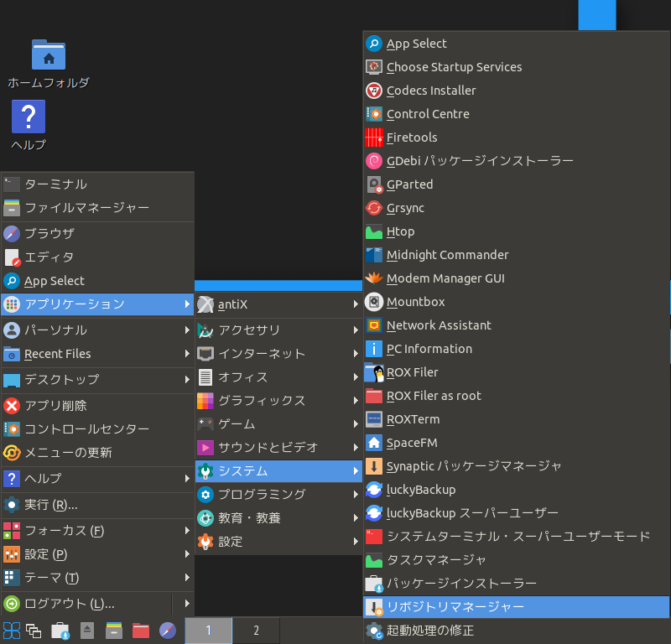This screenshot has height=644, width=671.
Task: Launch GParted via its disk icon
Action: coord(373,184)
